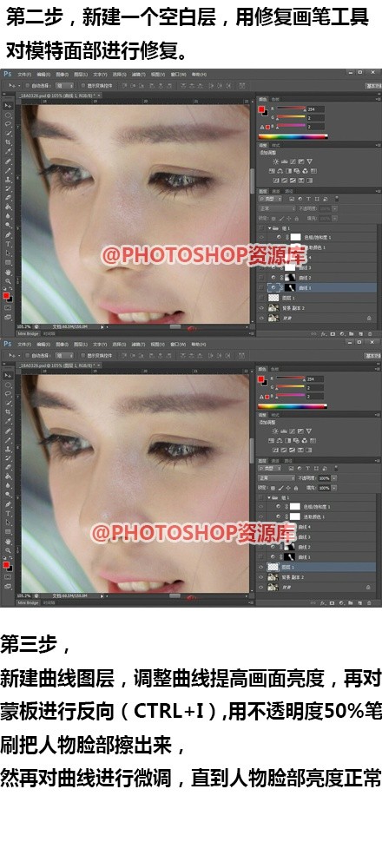The height and width of the screenshot is (868, 382).
Task: Click foreground red color swatch in lower toolbar
Action: point(5,565)
